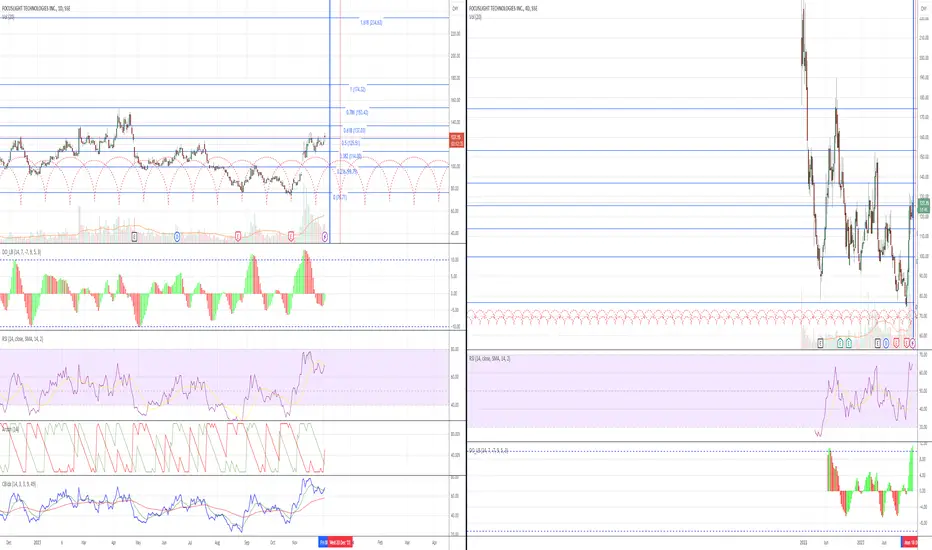Click red 'Wed 20 Dec' date label on left axis
Screen dimensions: 932x550
(x=341, y=542)
